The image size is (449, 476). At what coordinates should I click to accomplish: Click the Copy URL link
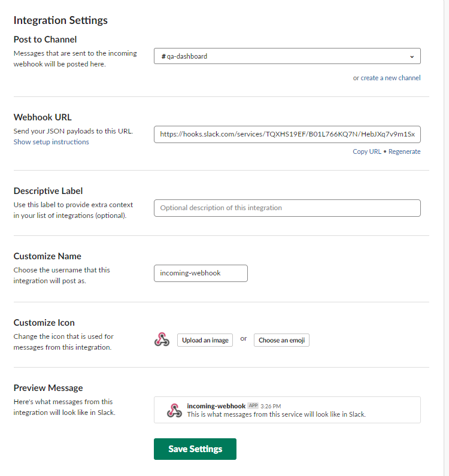pyautogui.click(x=367, y=151)
